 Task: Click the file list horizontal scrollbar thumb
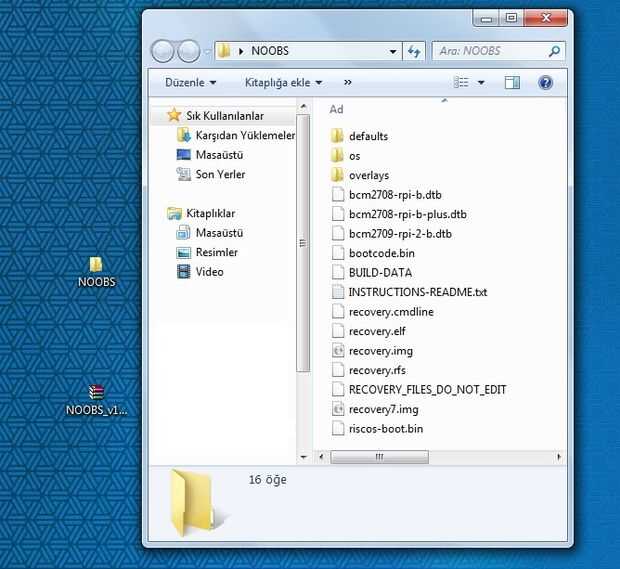click(379, 457)
